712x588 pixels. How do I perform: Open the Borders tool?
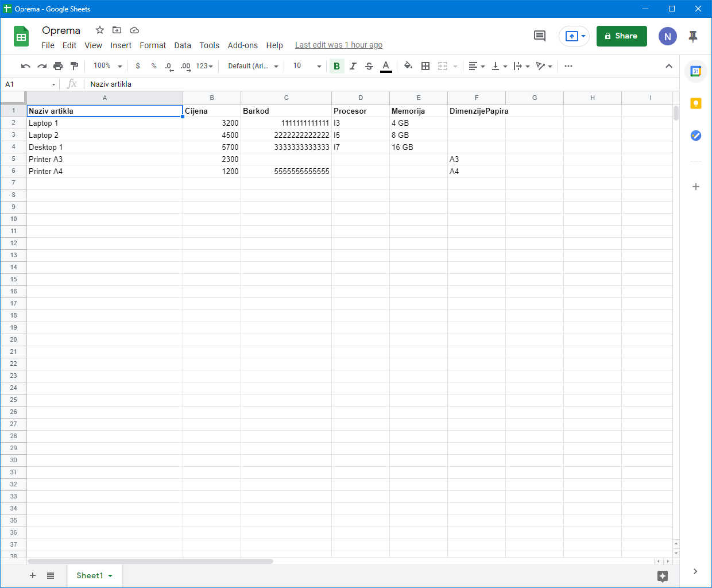(425, 66)
